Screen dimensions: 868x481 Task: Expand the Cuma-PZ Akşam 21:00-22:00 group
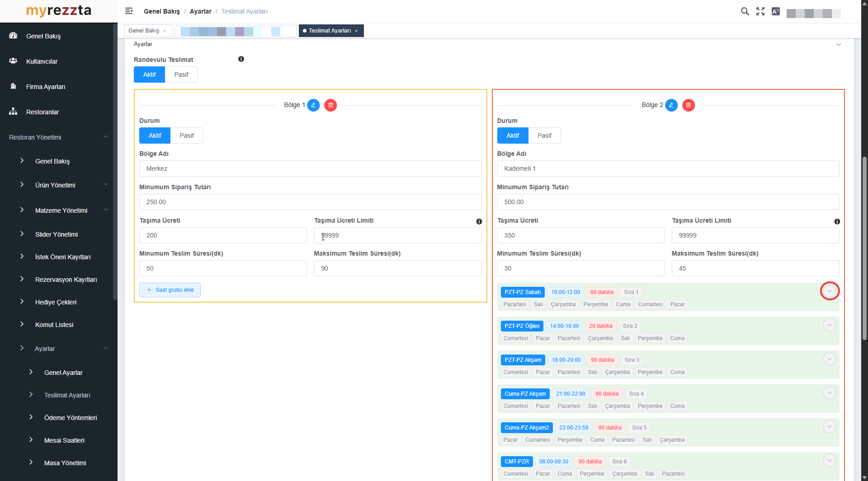point(830,393)
